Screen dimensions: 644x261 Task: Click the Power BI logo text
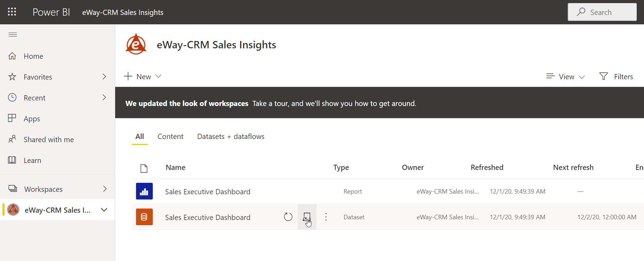(51, 12)
